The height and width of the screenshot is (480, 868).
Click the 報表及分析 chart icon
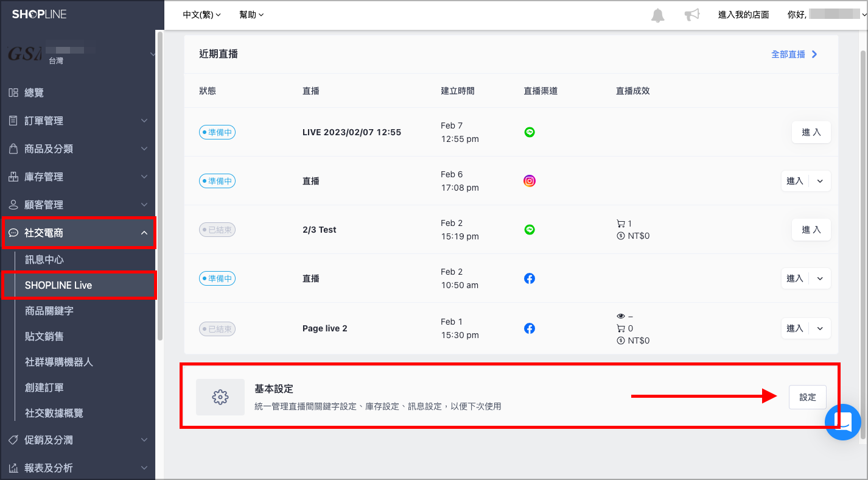13,468
